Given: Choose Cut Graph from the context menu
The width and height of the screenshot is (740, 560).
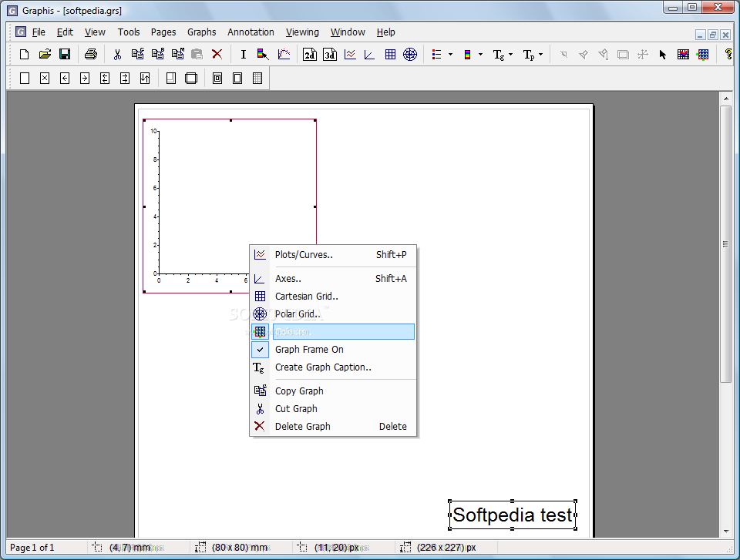Looking at the screenshot, I should click(333, 408).
